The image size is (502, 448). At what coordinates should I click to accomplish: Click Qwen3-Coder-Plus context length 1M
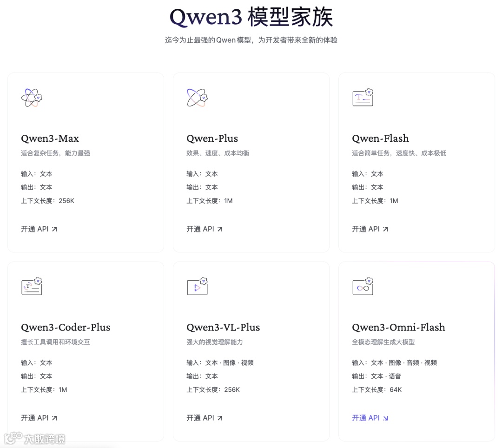coord(44,389)
